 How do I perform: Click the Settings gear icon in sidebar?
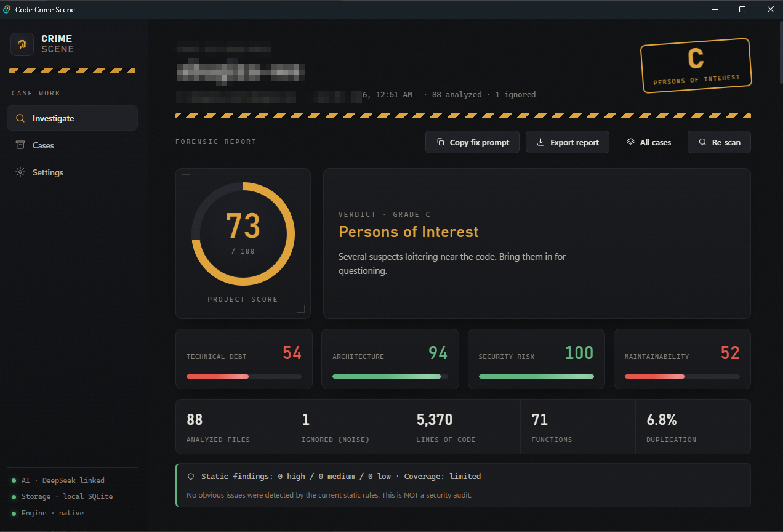(20, 172)
